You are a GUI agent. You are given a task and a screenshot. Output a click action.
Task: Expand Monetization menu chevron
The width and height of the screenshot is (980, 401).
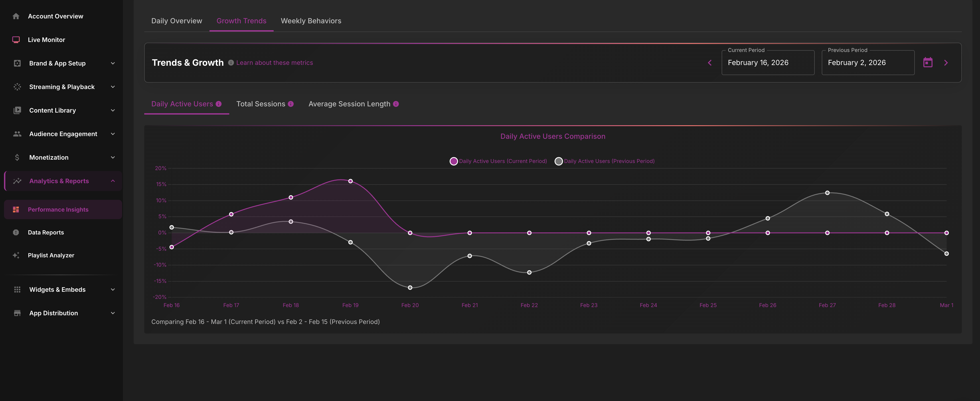click(x=113, y=157)
